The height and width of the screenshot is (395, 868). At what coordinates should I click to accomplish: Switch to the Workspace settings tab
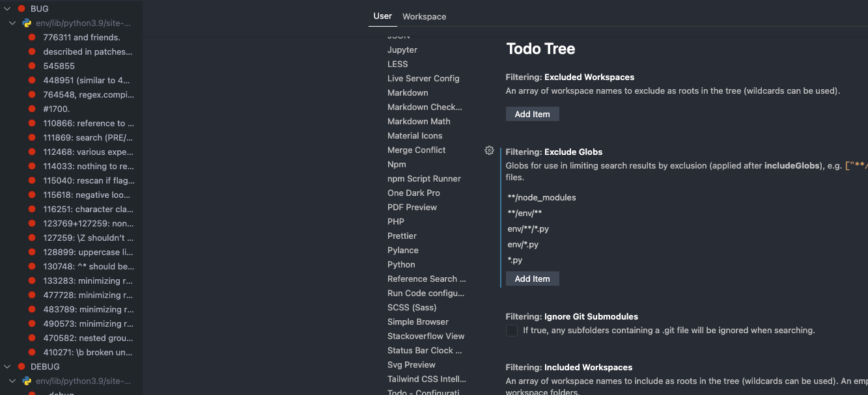424,16
